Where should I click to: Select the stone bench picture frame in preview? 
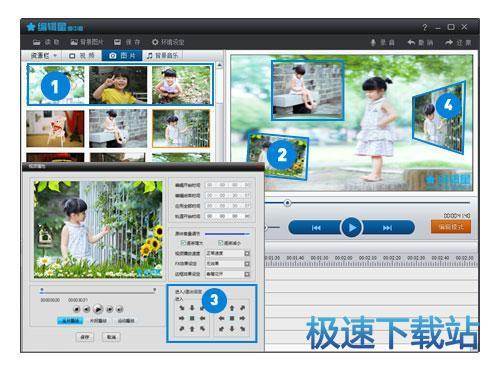[307, 90]
